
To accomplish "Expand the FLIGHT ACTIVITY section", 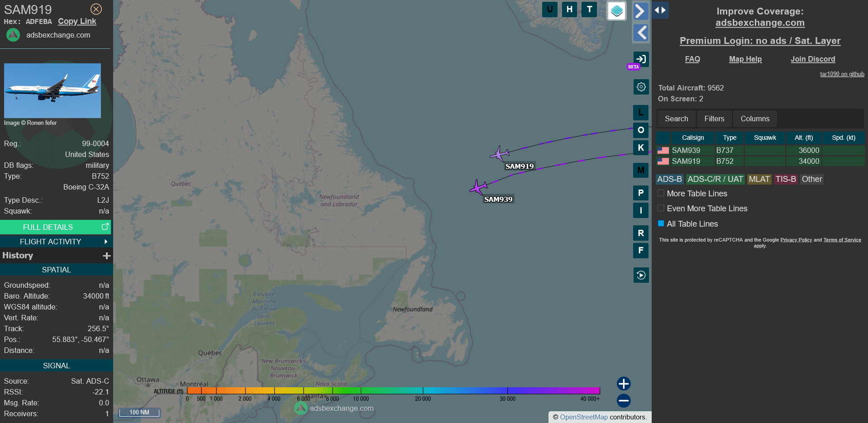I will 56,242.
